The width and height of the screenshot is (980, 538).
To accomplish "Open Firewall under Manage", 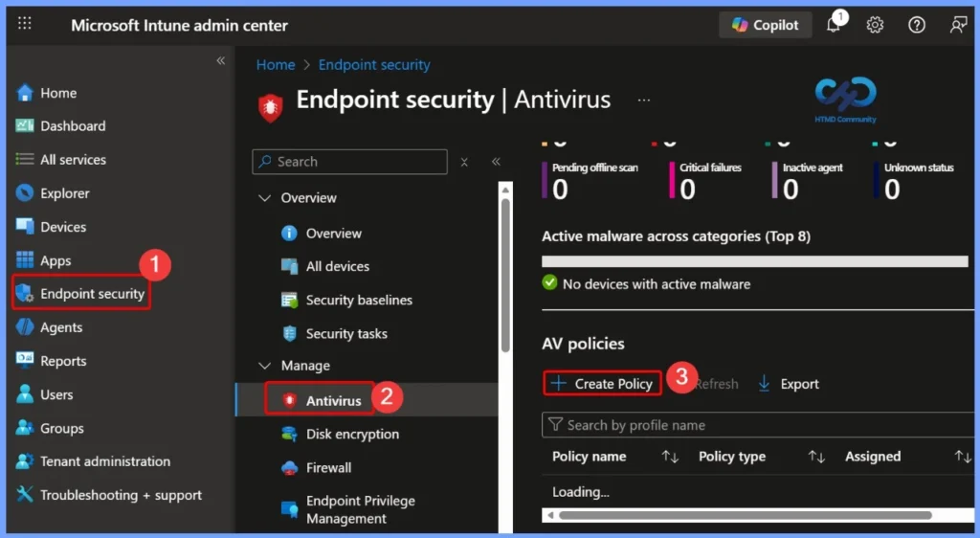I will coord(316,468).
